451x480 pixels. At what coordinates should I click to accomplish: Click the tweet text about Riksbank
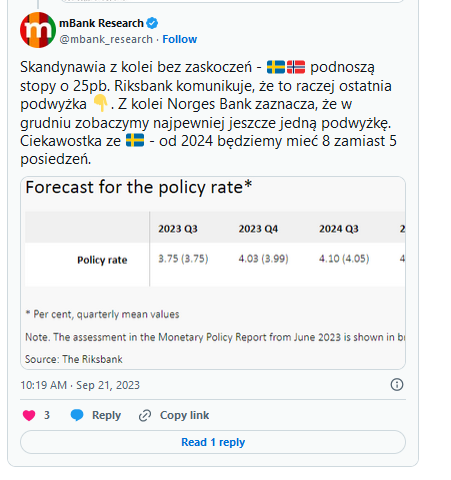[208, 113]
